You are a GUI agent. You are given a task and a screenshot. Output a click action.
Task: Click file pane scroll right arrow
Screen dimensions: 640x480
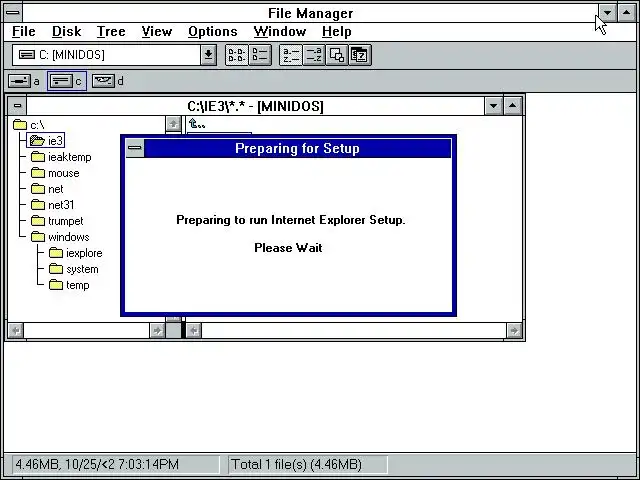point(514,330)
